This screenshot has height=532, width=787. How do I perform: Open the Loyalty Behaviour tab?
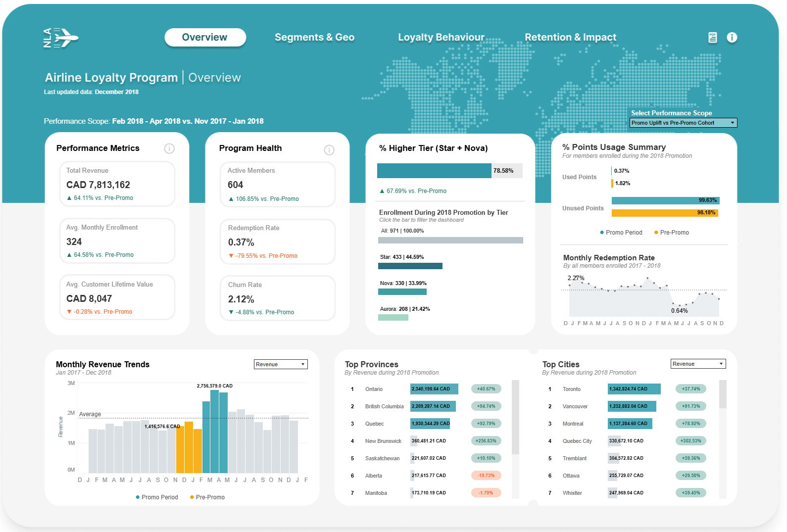(441, 38)
